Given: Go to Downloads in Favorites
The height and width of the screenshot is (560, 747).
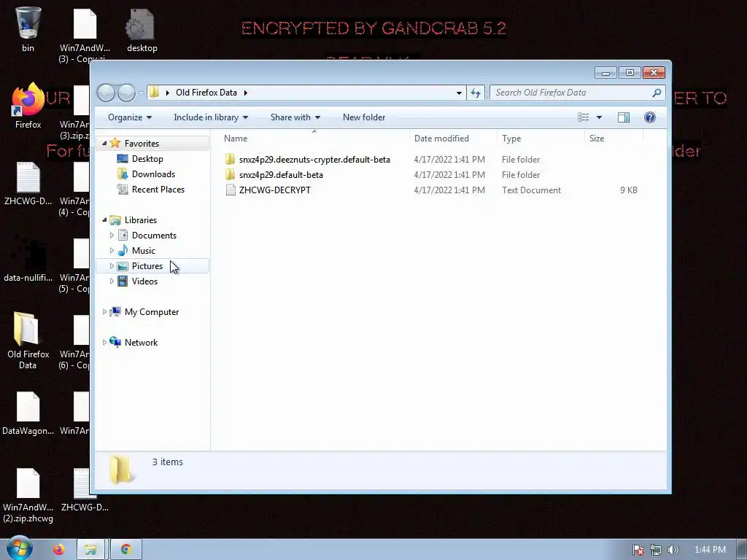Looking at the screenshot, I should [x=153, y=174].
